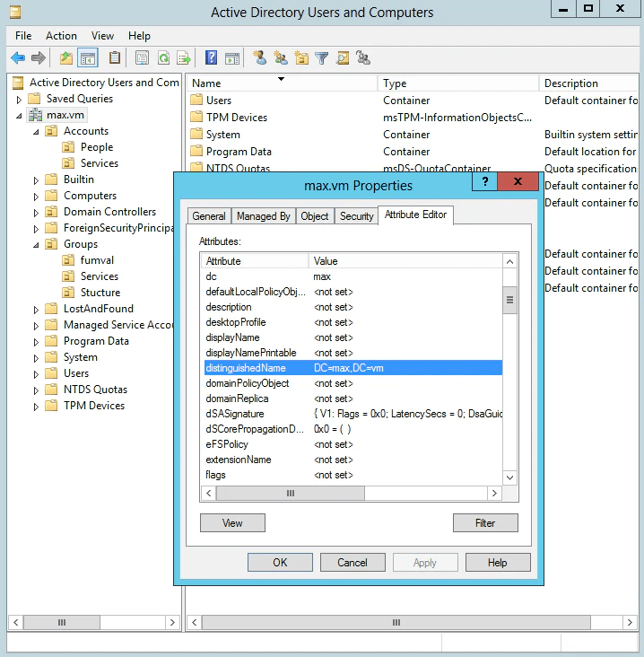Click the Refresh toolbar icon
This screenshot has height=657, width=644.
(163, 57)
